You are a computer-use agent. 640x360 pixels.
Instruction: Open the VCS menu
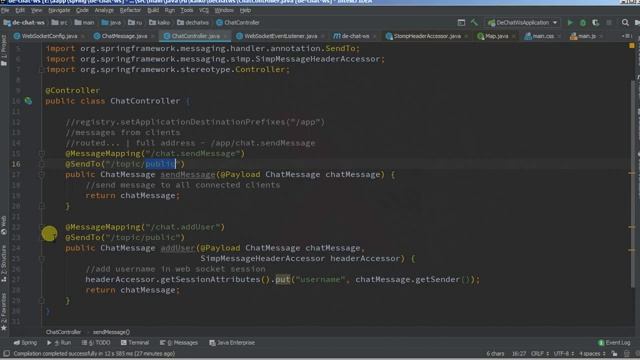(x=204, y=10)
